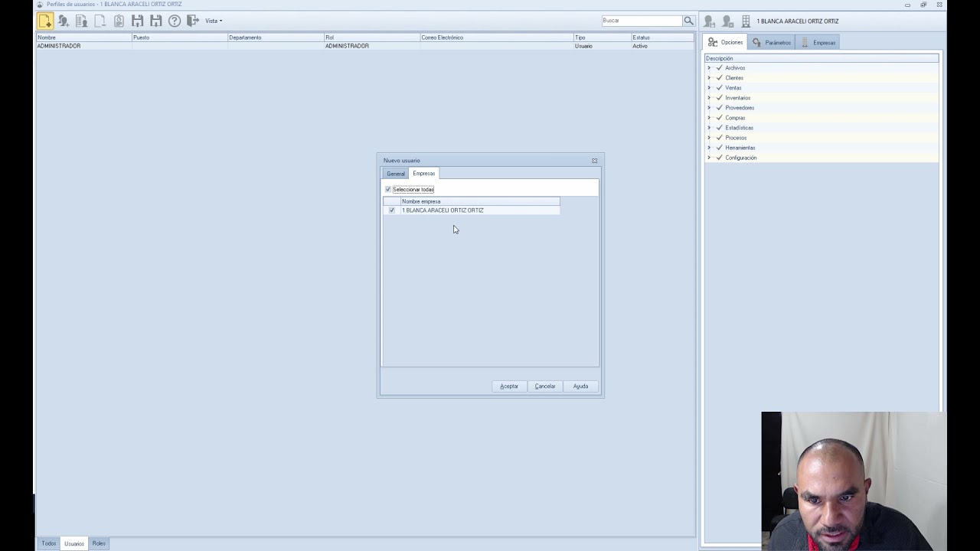Toggle the Seleccionar todas checkbox

[x=388, y=189]
